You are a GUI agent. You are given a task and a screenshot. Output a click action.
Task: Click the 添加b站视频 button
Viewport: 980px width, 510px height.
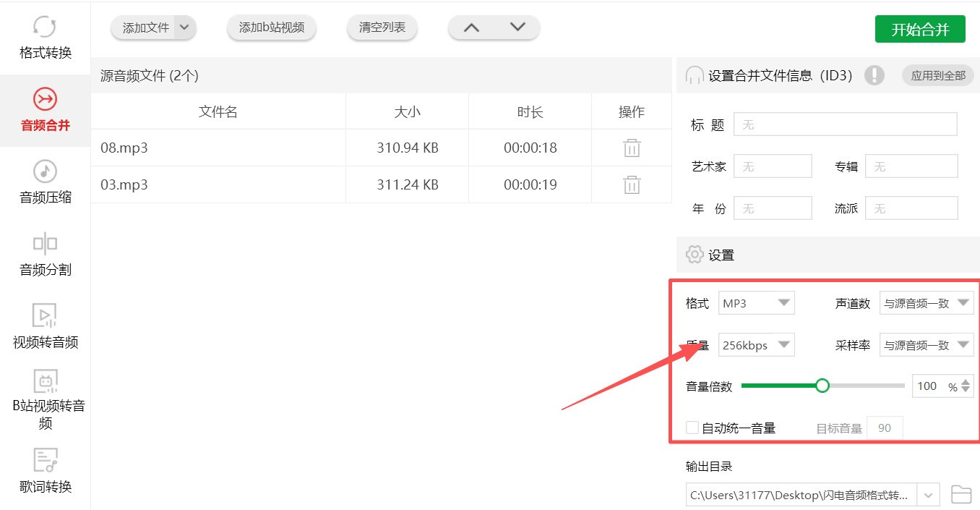click(x=272, y=27)
